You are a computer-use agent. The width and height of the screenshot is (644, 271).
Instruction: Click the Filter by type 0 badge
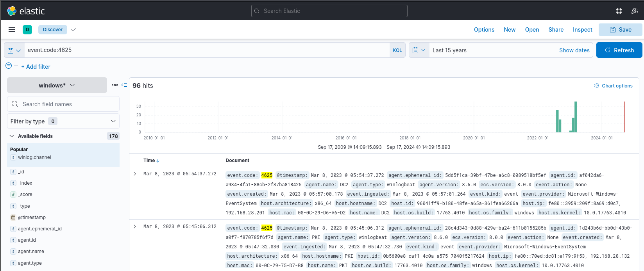53,121
